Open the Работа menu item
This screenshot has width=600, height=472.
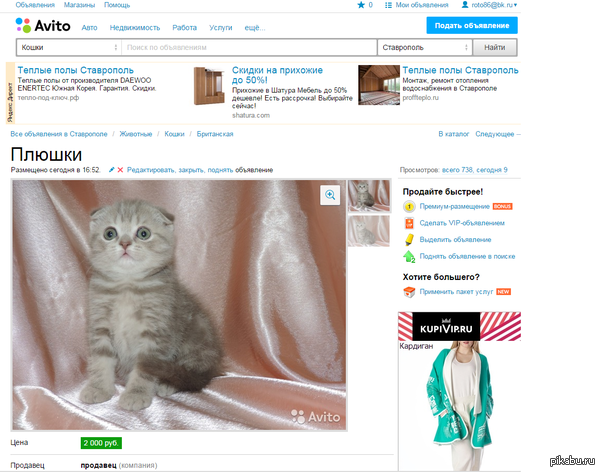184,28
